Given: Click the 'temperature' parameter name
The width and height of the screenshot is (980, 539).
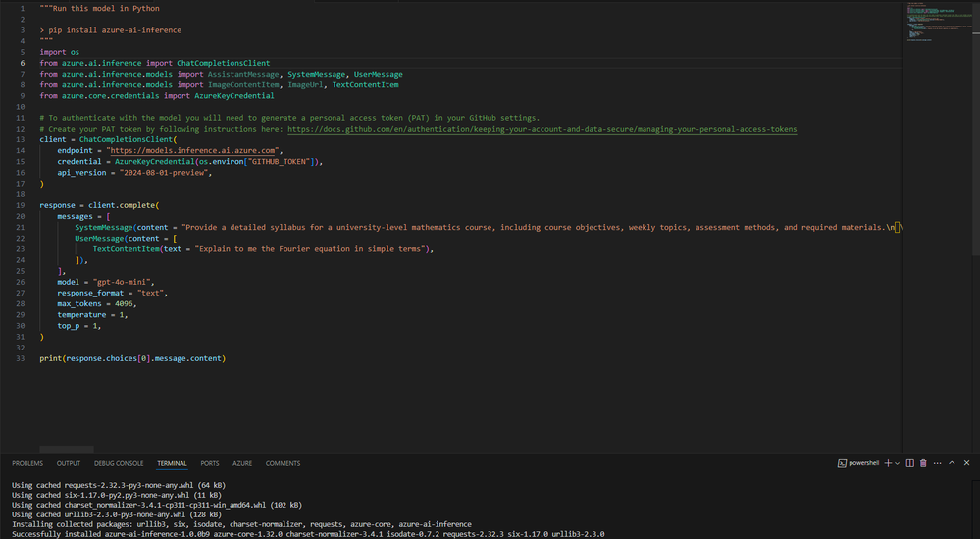Looking at the screenshot, I should pyautogui.click(x=81, y=314).
